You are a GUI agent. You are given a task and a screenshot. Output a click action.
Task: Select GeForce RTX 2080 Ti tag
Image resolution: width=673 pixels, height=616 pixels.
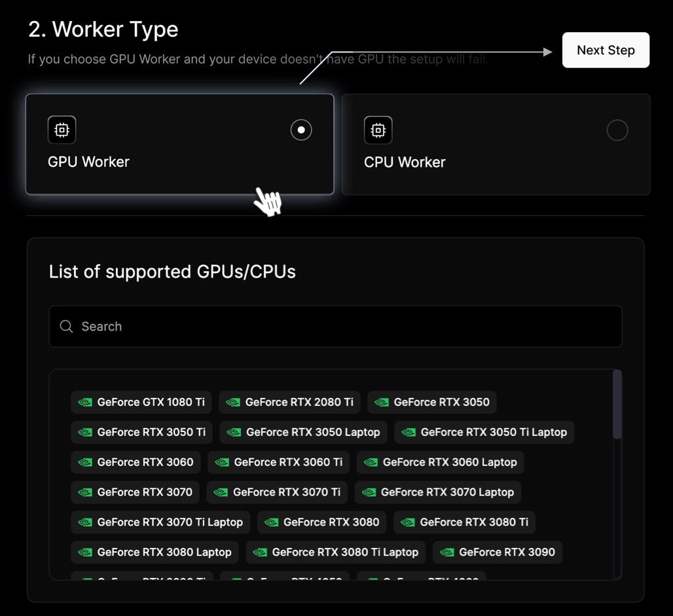coord(290,402)
